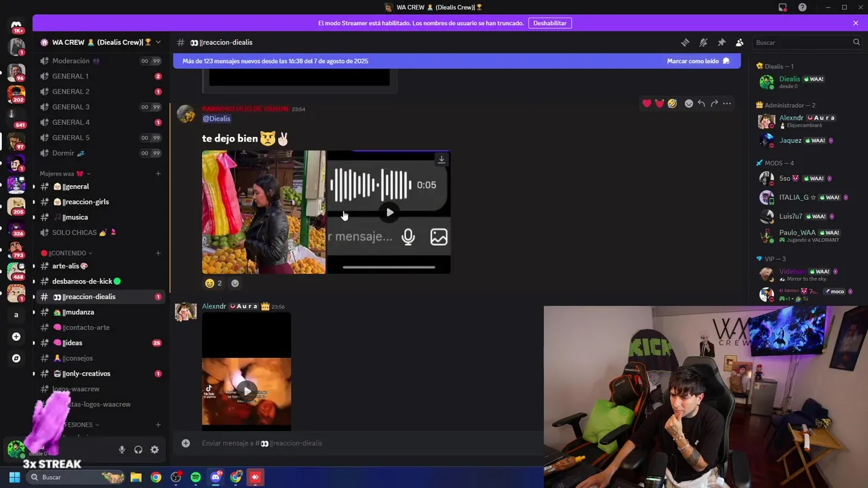This screenshot has height=488, width=868.
Task: Show pinned messages via the pin icon
Action: [722, 42]
